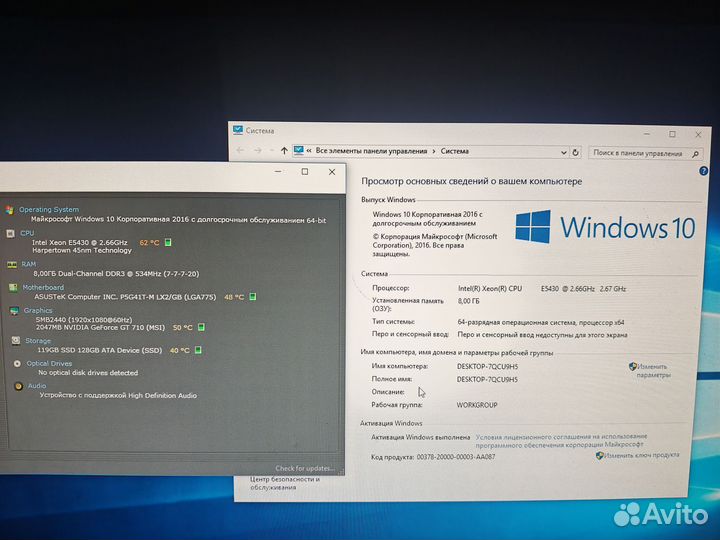The width and height of the screenshot is (720, 540).
Task: Select the product code 00378-20000-00003-AA087
Action: (x=456, y=457)
